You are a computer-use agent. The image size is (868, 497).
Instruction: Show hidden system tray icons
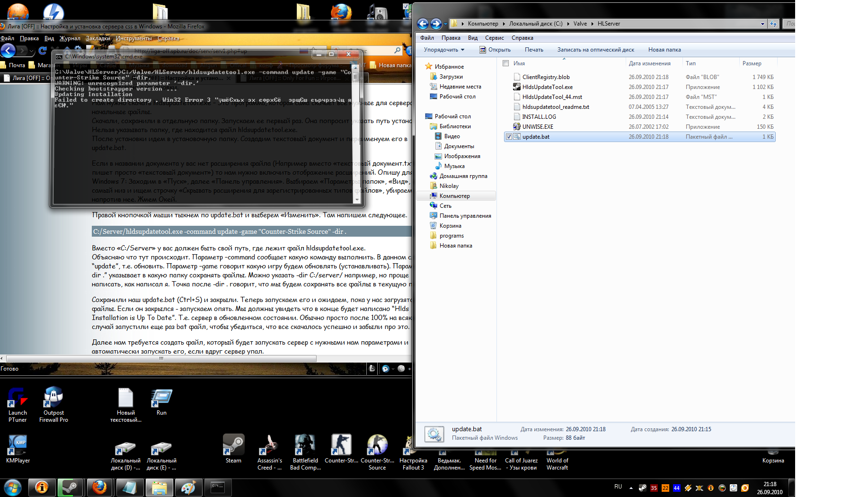pyautogui.click(x=631, y=488)
